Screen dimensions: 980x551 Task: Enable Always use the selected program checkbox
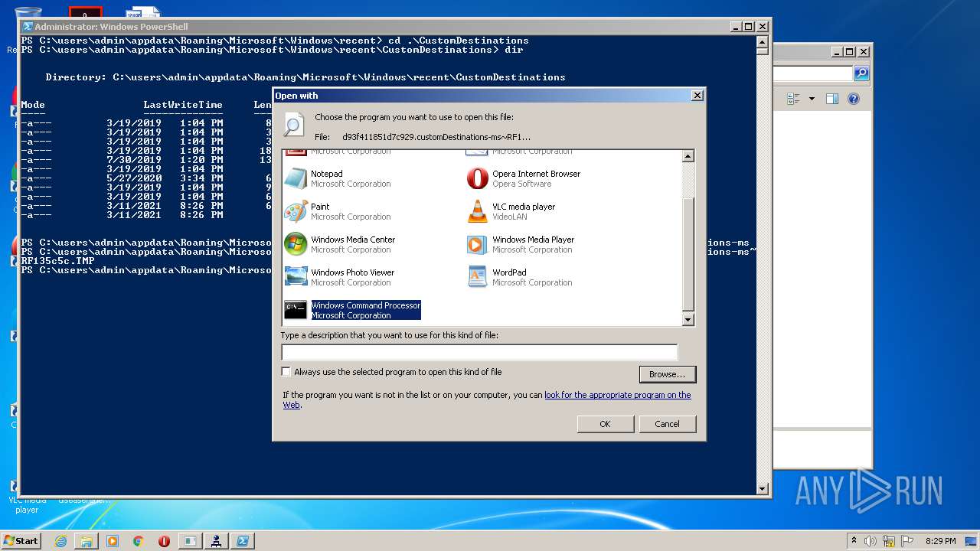coord(286,372)
